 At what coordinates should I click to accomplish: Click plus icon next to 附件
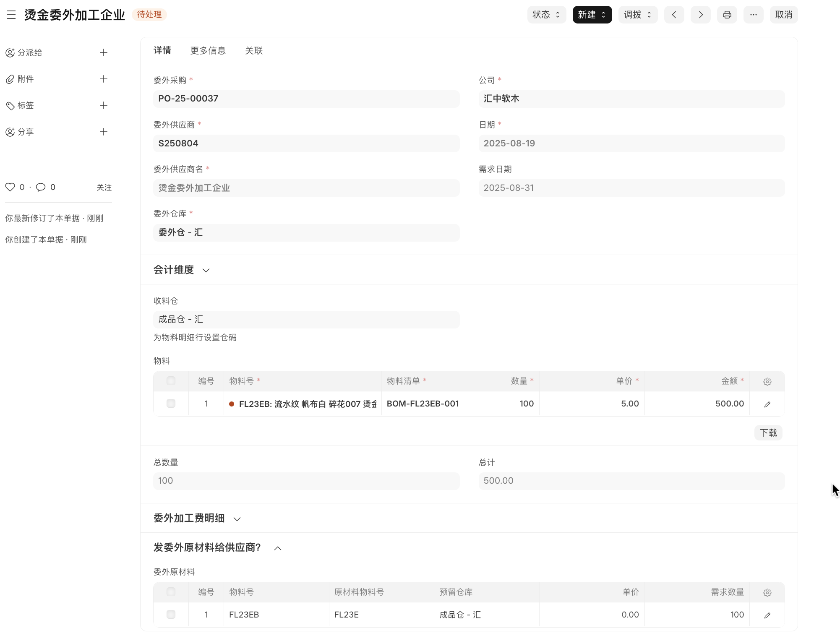104,79
